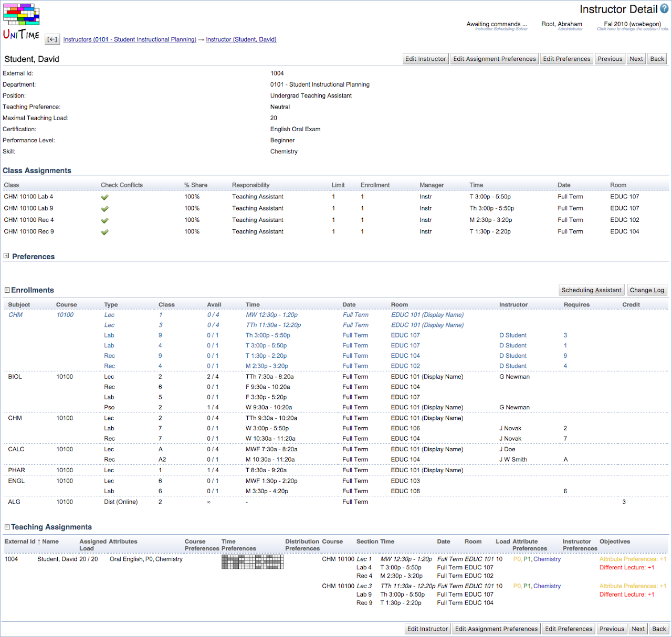Click the conflict check mark for CHM 10100 Rec 4
Image resolution: width=672 pixels, height=637 pixels.
[105, 220]
